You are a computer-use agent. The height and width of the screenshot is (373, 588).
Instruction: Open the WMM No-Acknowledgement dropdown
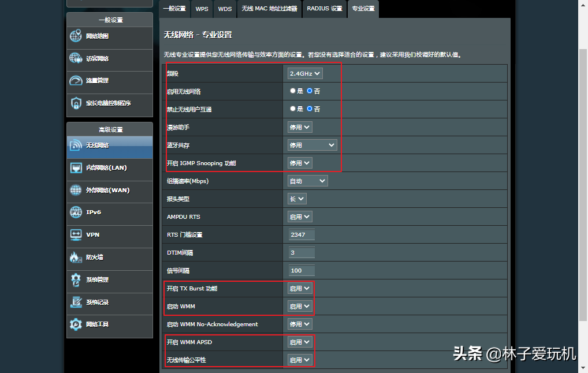300,324
